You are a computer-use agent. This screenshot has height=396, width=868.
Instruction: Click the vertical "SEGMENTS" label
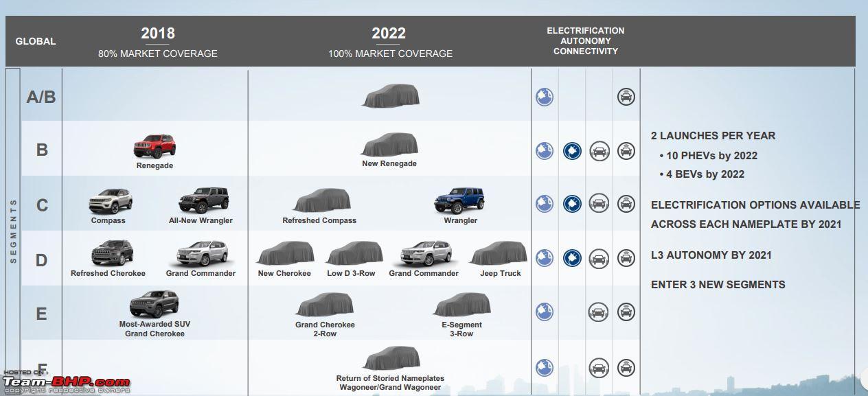13,231
